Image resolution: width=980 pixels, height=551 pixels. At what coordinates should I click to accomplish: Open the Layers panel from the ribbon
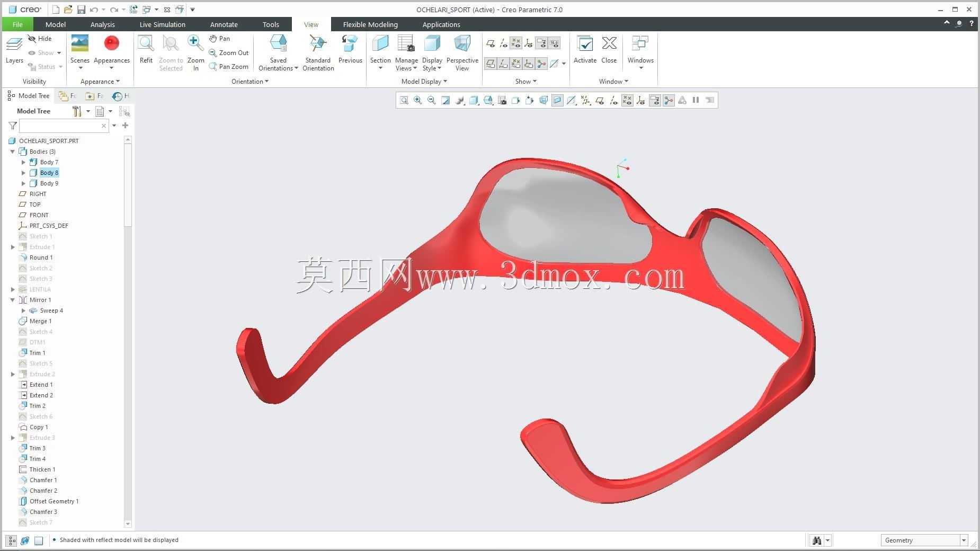[x=14, y=50]
